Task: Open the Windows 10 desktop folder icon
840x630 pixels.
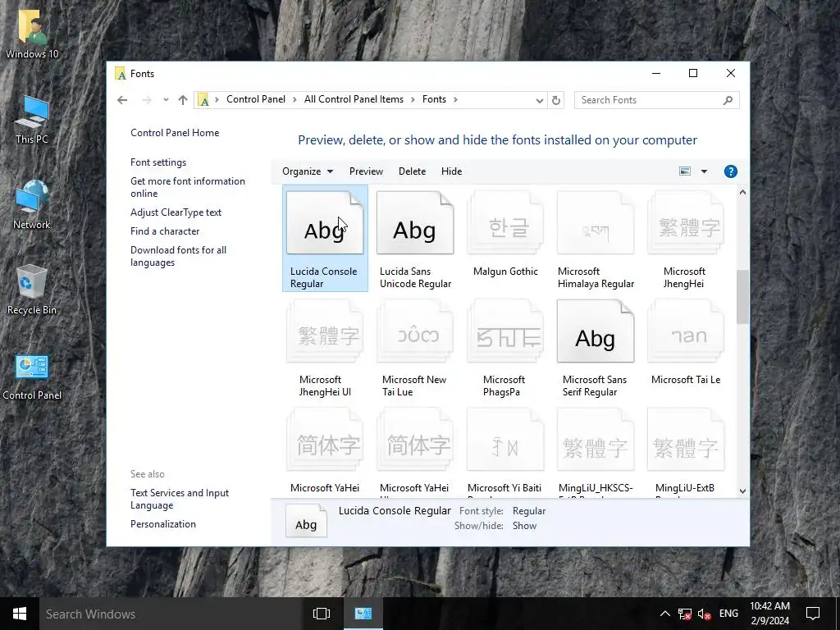Action: point(32,34)
